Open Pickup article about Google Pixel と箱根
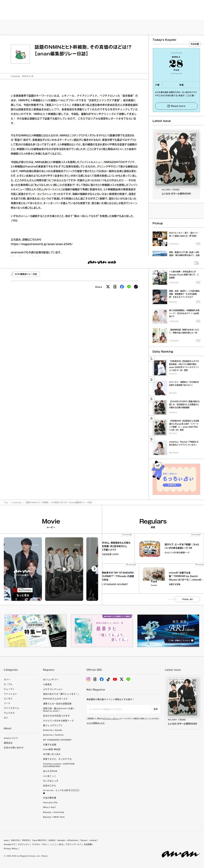204x868 pixels. click(x=176, y=277)
